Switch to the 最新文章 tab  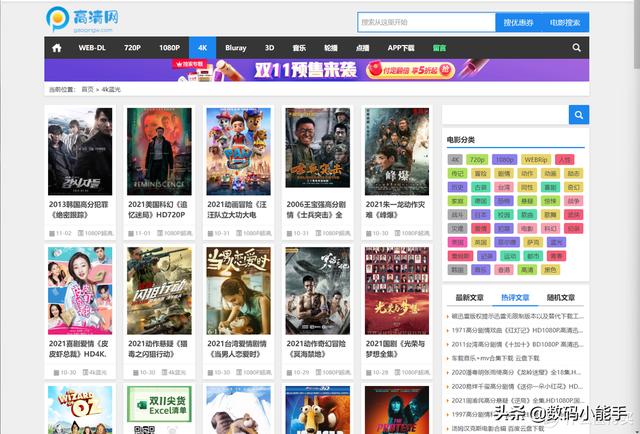[470, 297]
